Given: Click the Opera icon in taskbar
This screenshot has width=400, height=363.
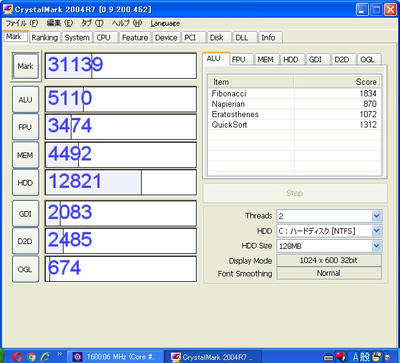Looking at the screenshot, I should 17,357.
